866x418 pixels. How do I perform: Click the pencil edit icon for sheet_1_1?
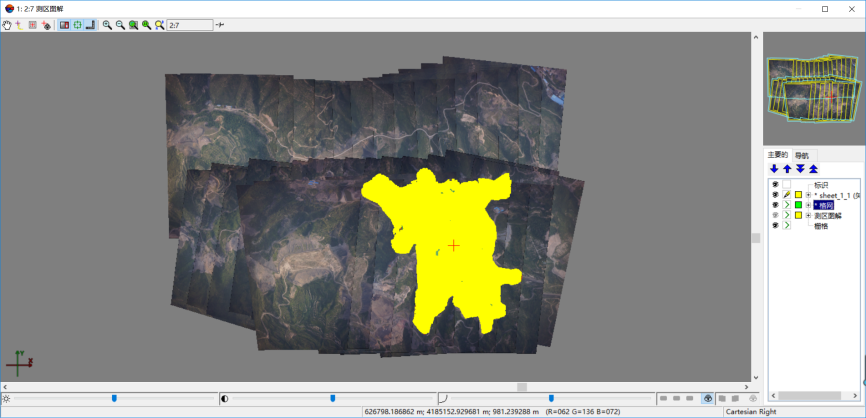click(x=786, y=195)
